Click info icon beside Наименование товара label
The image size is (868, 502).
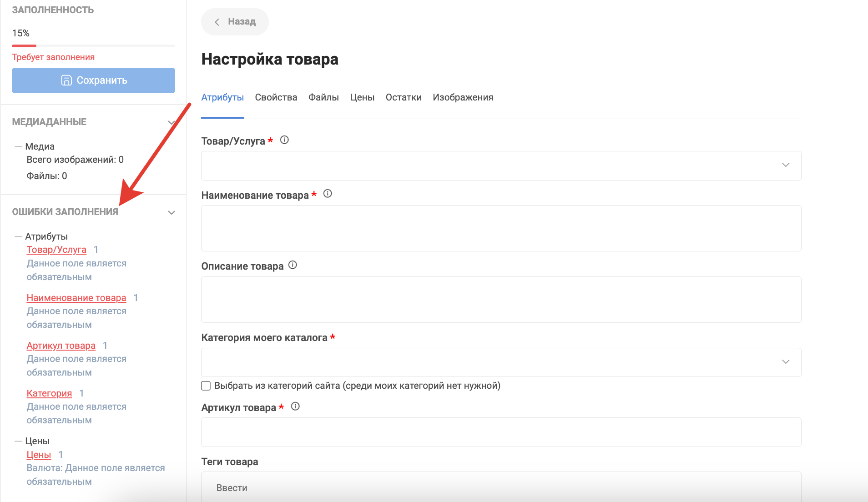pyautogui.click(x=328, y=194)
